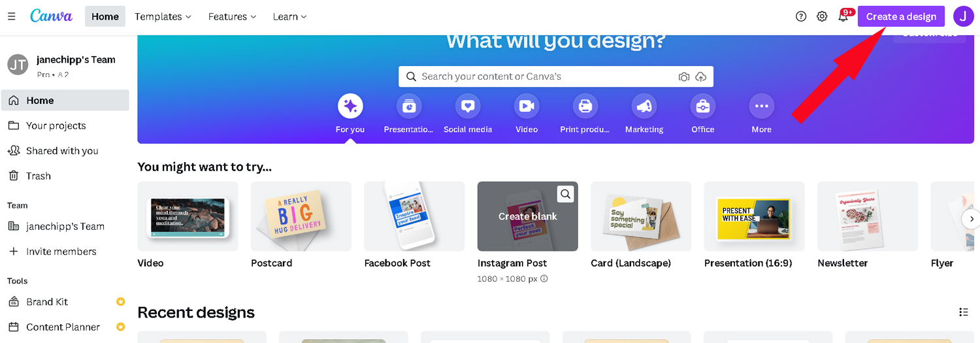Select the Print products category icon
The height and width of the screenshot is (343, 980).
pyautogui.click(x=585, y=106)
